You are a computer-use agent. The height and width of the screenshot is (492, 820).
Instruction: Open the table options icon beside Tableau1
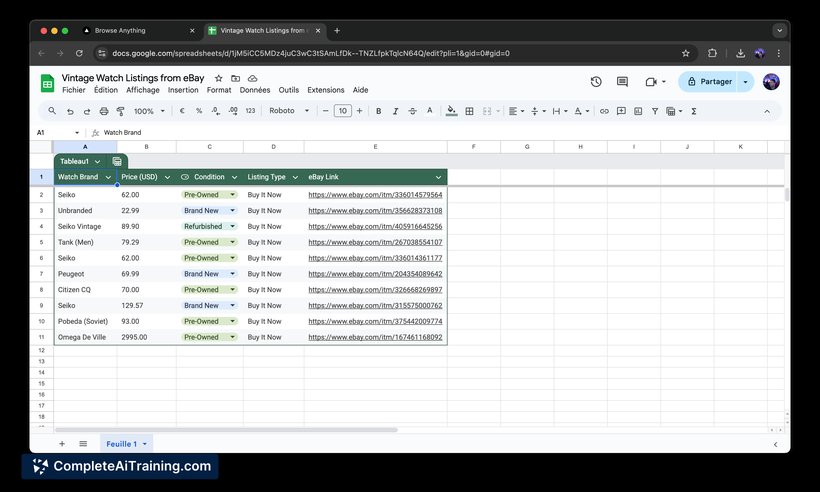click(117, 162)
